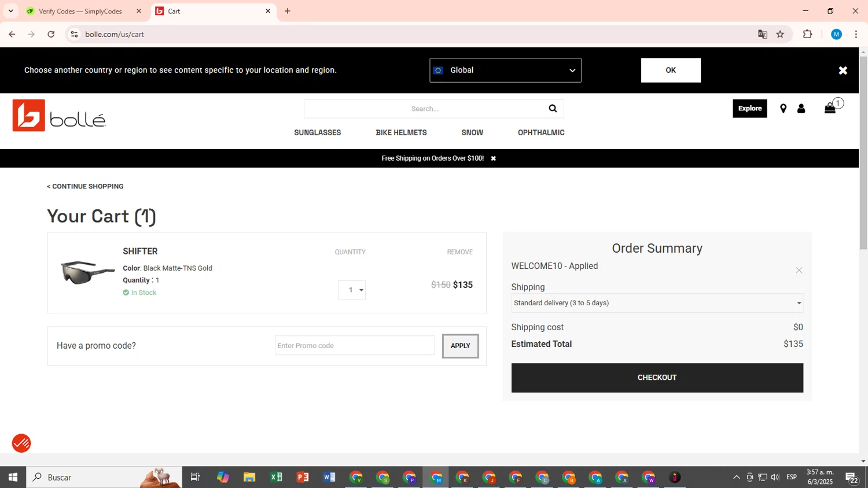Open the notification center icon
This screenshot has height=488, width=868.
pos(852,478)
